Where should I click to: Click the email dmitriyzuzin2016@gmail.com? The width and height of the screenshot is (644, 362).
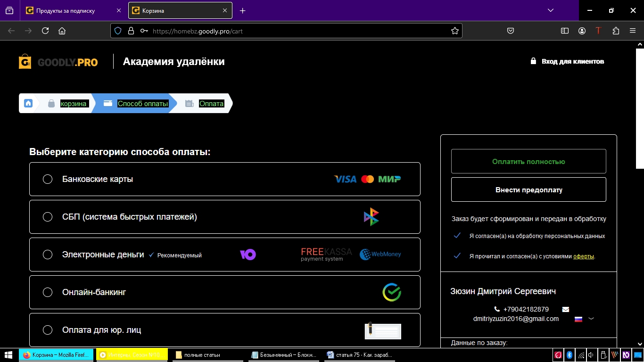[516, 319]
